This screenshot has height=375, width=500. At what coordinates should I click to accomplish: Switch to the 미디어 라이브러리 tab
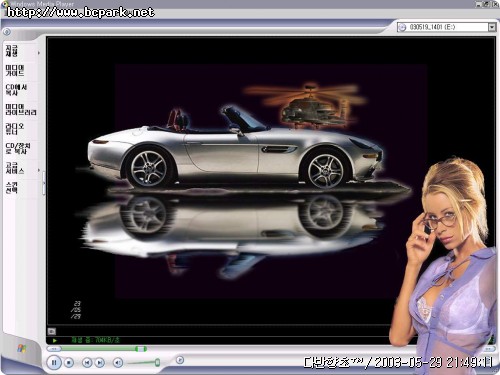21,110
